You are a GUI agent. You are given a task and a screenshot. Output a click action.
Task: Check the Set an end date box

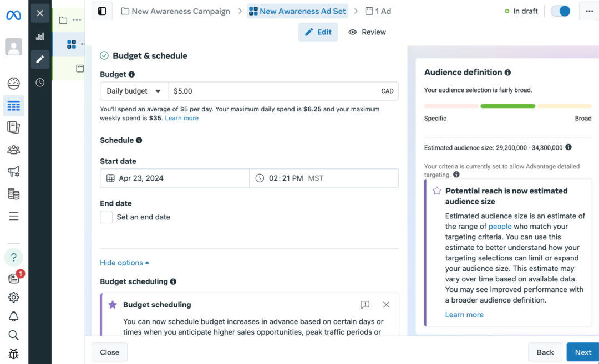pyautogui.click(x=106, y=217)
